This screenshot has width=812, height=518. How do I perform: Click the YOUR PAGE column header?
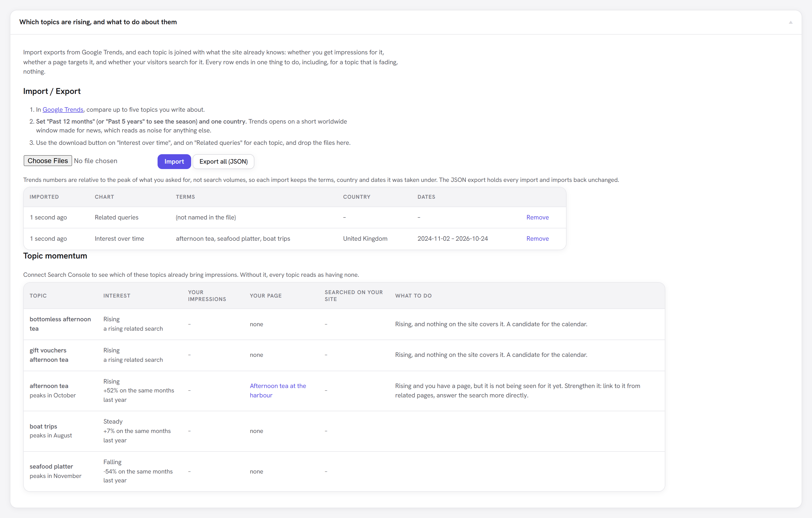coord(266,296)
